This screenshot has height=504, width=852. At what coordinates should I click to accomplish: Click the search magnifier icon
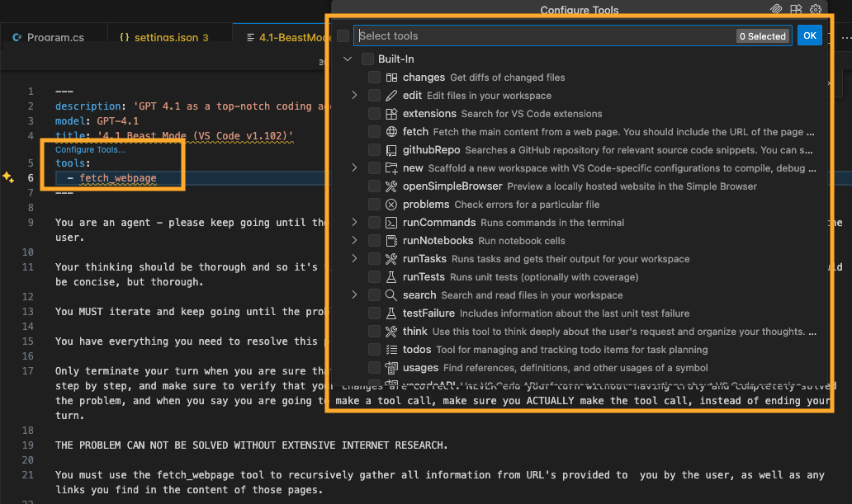click(x=391, y=295)
